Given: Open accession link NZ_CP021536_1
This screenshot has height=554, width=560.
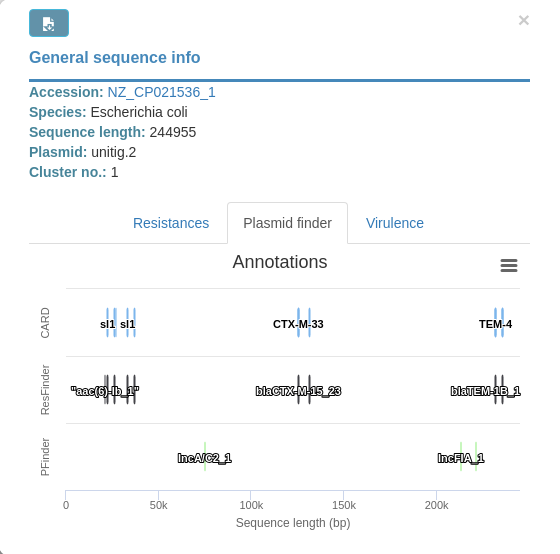Looking at the screenshot, I should [161, 92].
